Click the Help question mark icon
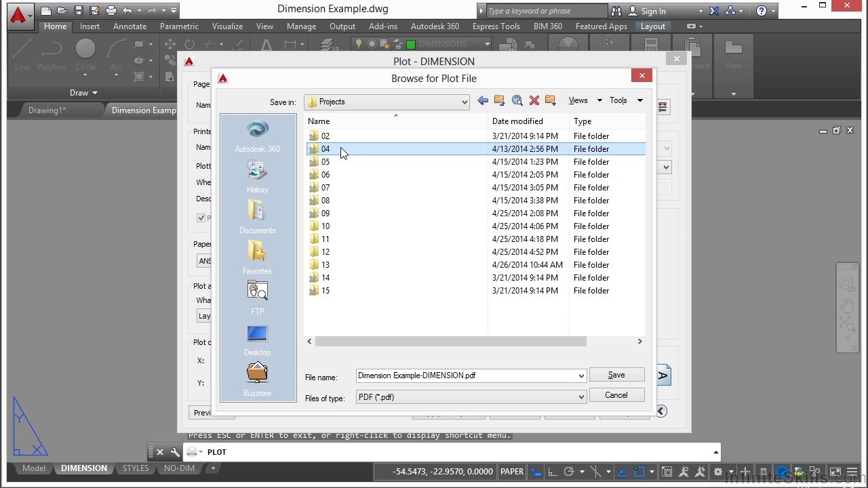Image resolution: width=868 pixels, height=488 pixels. (762, 11)
